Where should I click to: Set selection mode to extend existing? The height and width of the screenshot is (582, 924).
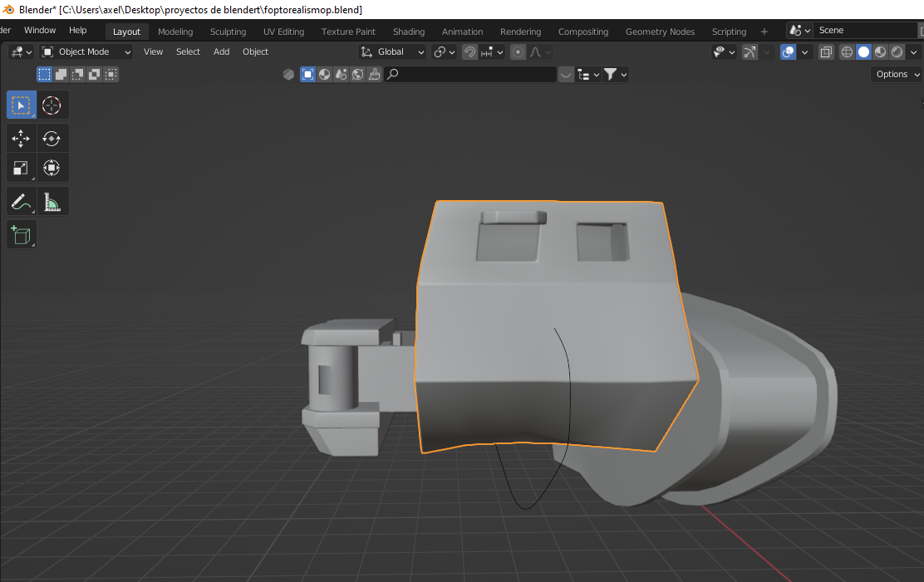click(61, 74)
